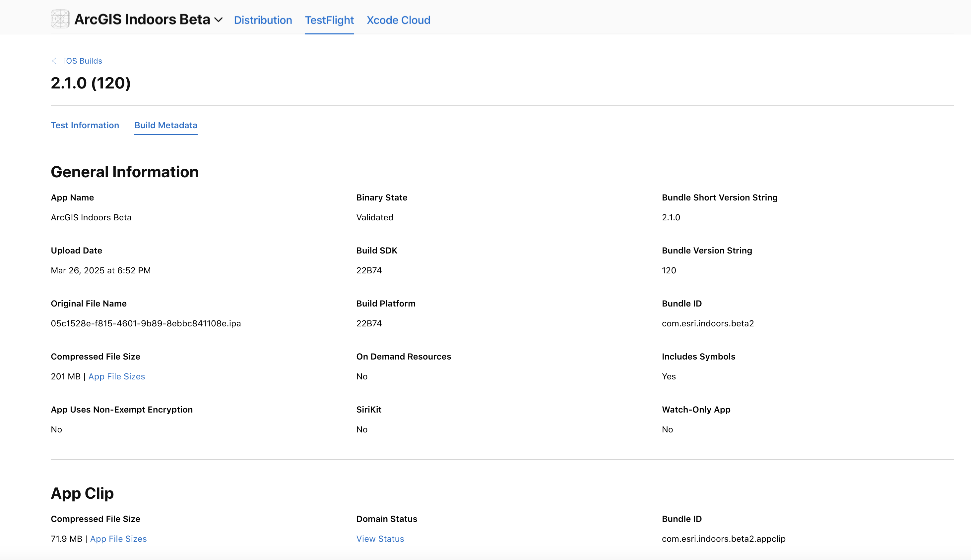Viewport: 971px width, 560px height.
Task: Click the 120 Bundle Version String value
Action: click(669, 270)
